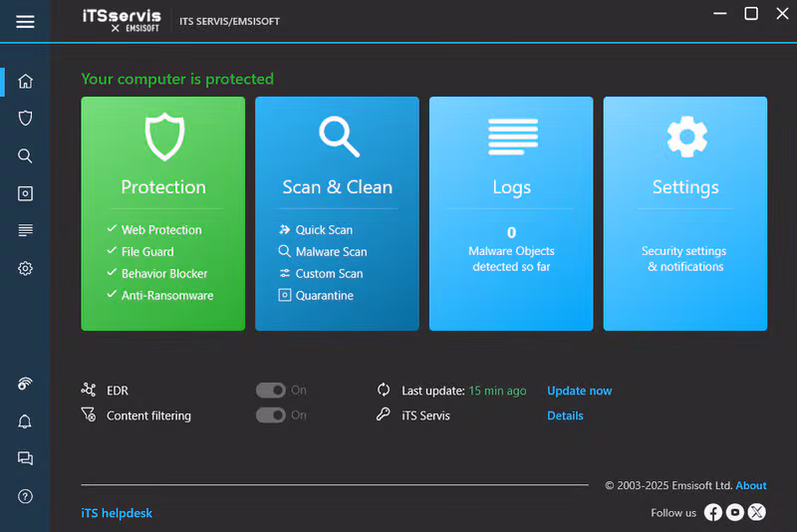797x532 pixels.
Task: Open the About link
Action: [751, 485]
